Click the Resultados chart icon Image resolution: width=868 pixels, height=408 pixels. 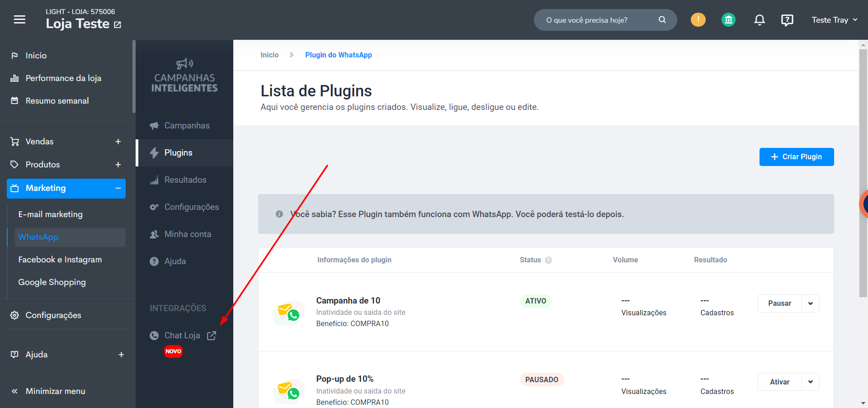(x=154, y=180)
